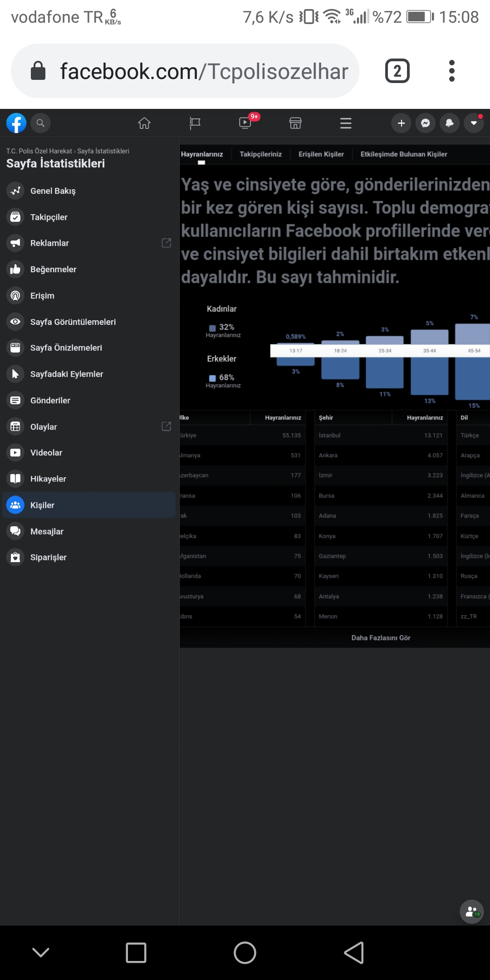Click the Almanca language row
The image size is (490, 980).
473,496
